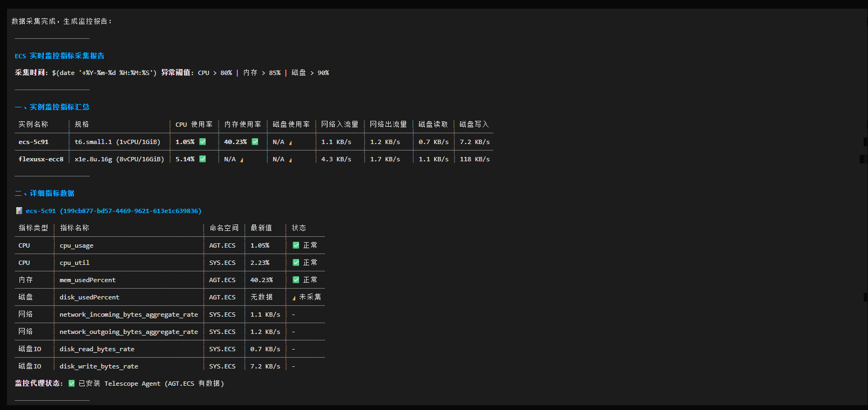Click the x1e.8u.16g (8vCPU/16GiB) spec cell
This screenshot has width=868, height=410.
click(119, 159)
